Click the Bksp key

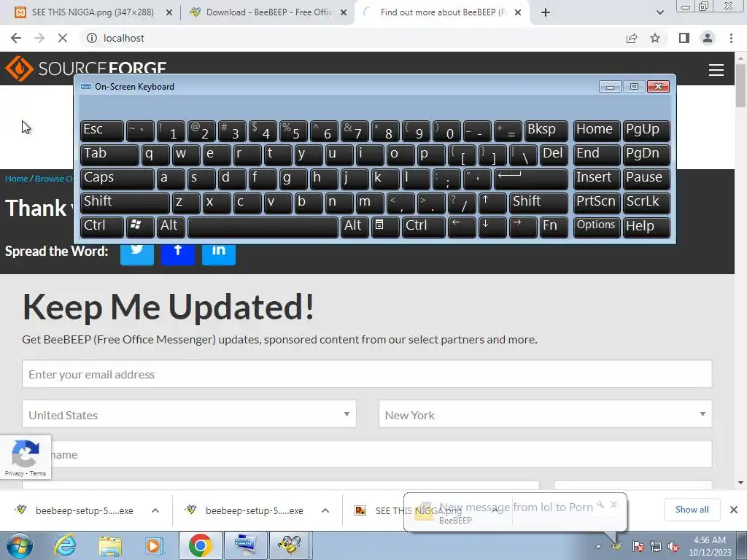pyautogui.click(x=546, y=131)
